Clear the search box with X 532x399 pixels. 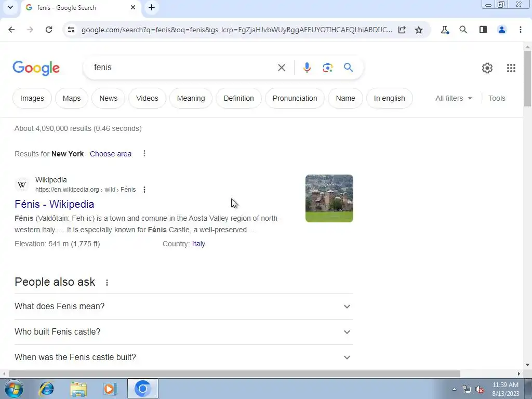click(281, 68)
